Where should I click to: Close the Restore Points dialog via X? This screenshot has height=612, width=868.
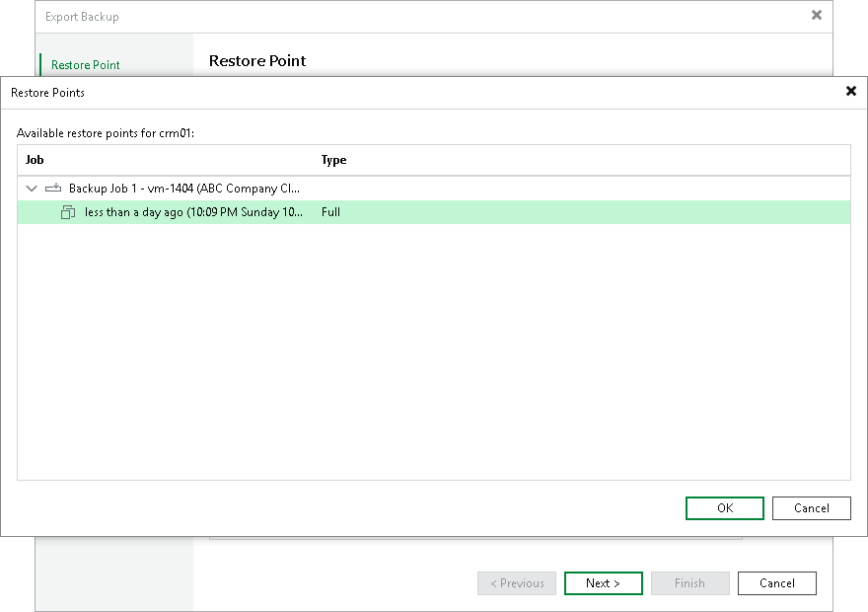(x=851, y=91)
